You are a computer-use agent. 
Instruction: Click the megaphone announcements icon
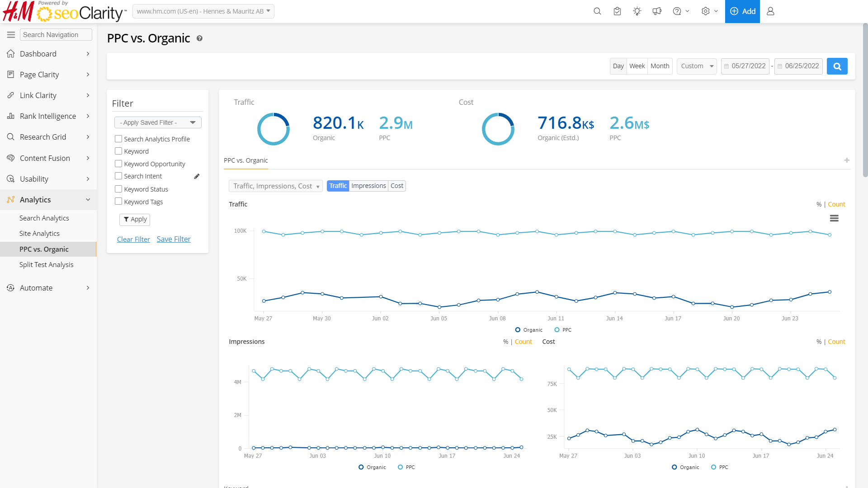pyautogui.click(x=657, y=11)
